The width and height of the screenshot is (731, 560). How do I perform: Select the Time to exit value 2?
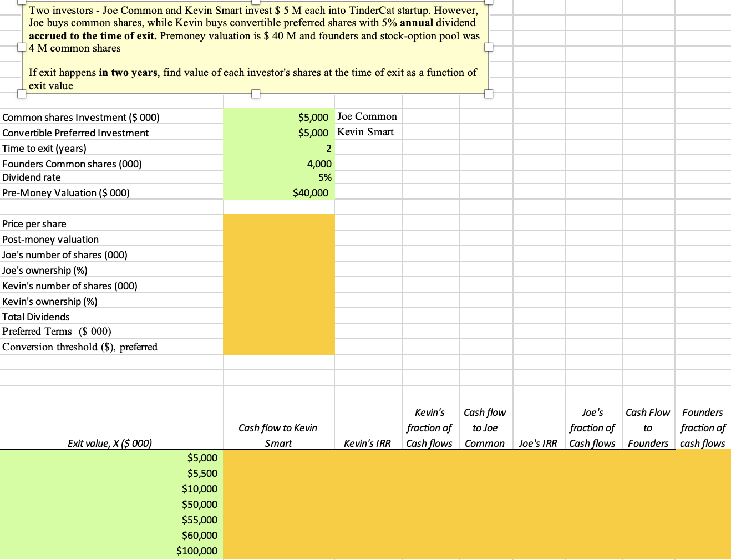click(279, 148)
